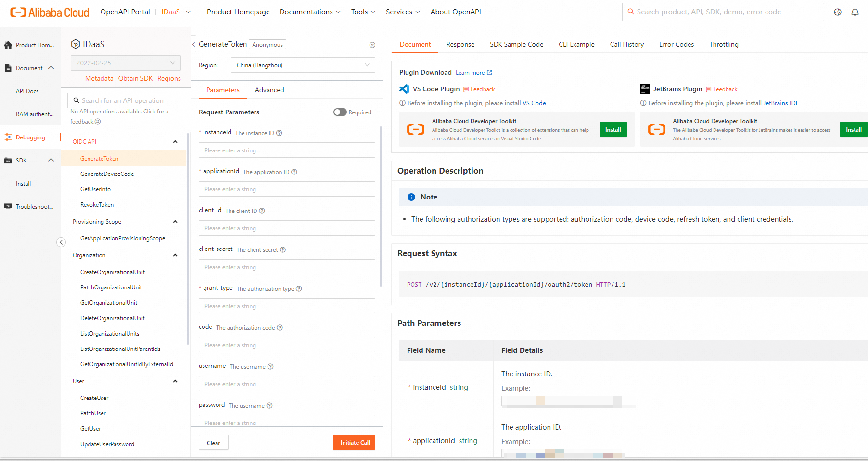
Task: Collapse the left sidebar with the circle arrow
Action: coord(61,242)
